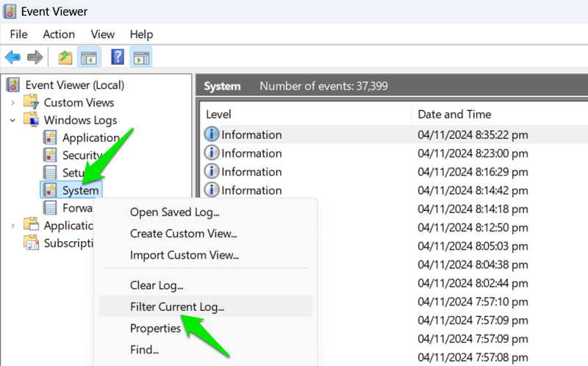Select the Forwarded Events tree item
The image size is (588, 366).
click(x=77, y=208)
